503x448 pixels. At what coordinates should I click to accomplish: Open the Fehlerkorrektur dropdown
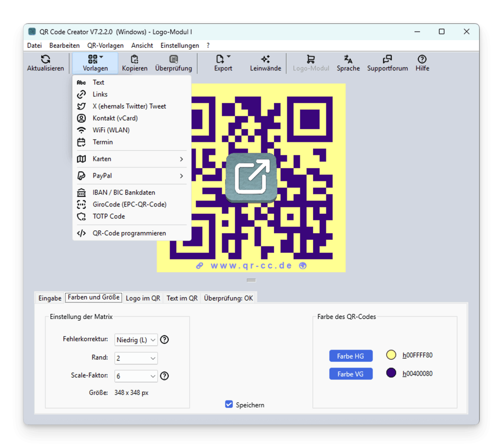click(x=136, y=340)
